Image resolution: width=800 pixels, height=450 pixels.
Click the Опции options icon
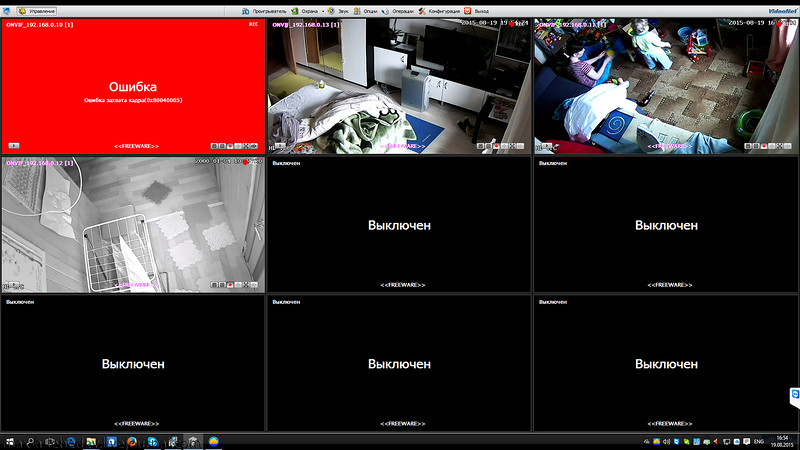click(x=357, y=11)
